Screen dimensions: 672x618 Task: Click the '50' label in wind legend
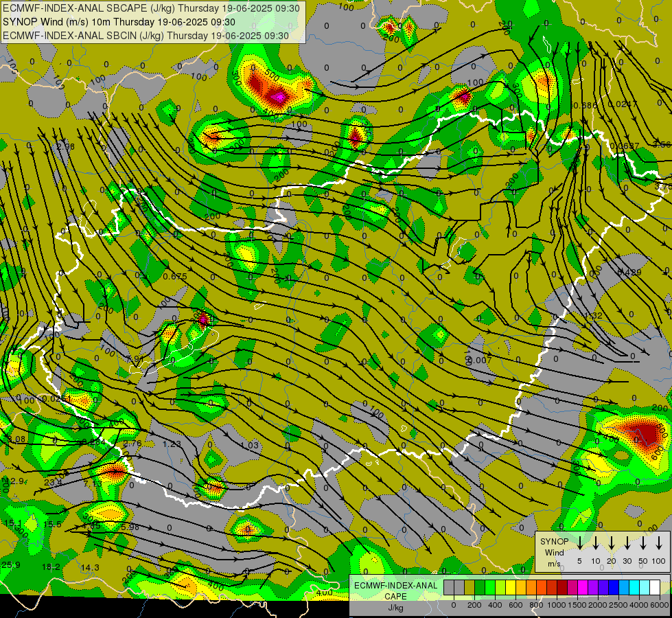click(x=643, y=561)
